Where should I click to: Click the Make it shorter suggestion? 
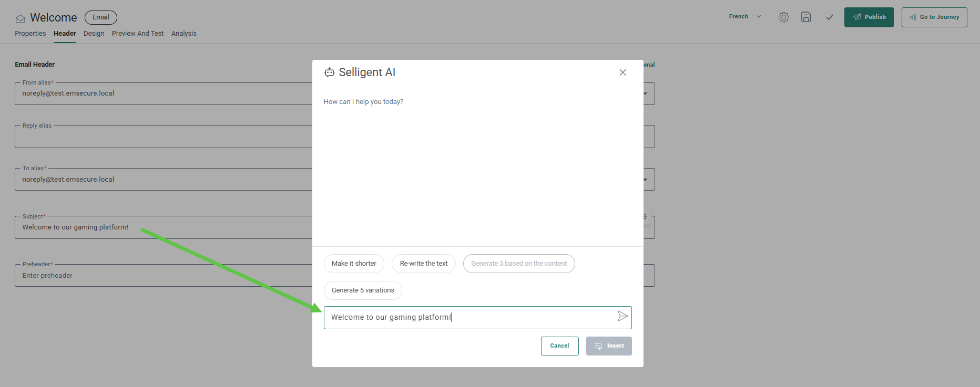pos(354,264)
